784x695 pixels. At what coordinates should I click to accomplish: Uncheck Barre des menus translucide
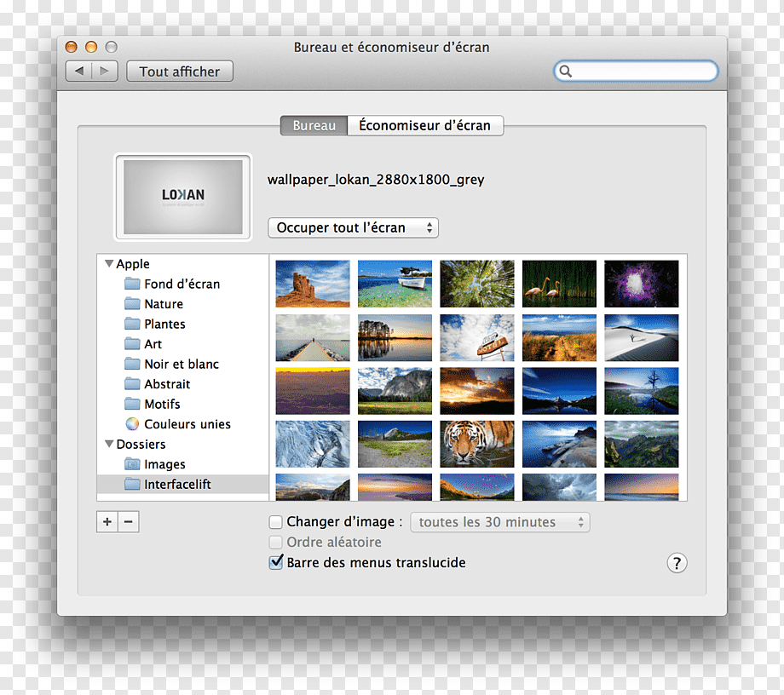click(275, 563)
